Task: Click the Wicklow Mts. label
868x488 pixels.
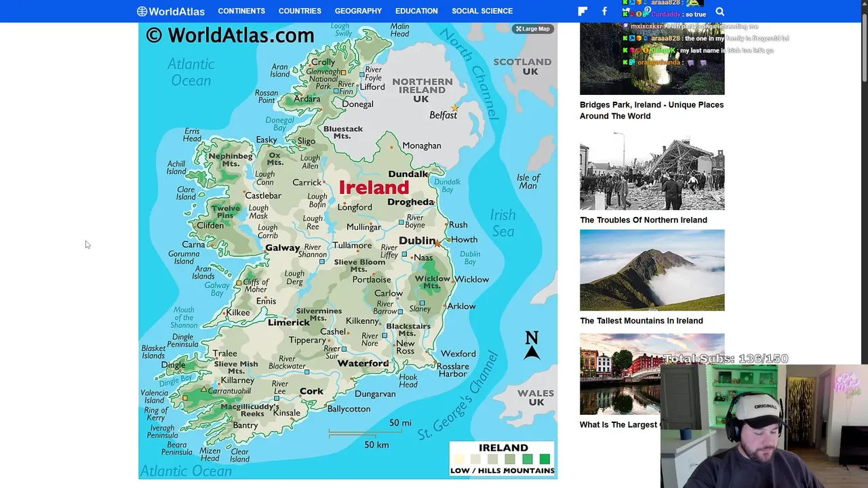Action: [x=432, y=282]
